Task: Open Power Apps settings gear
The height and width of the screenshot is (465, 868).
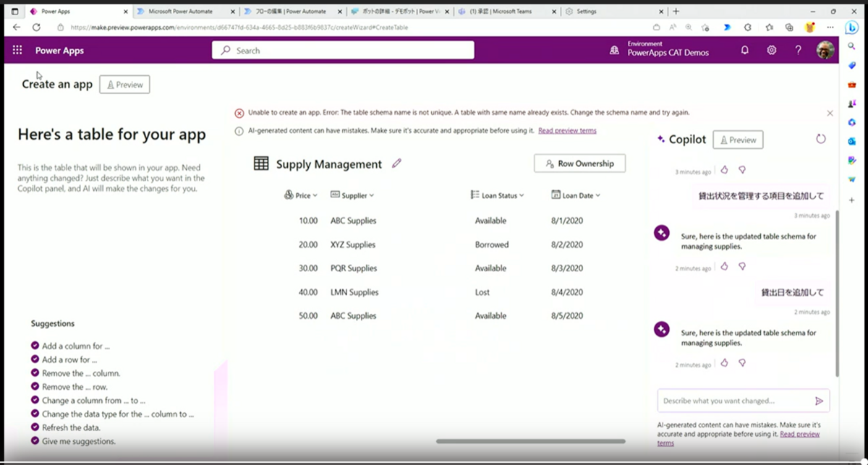Action: pos(772,51)
